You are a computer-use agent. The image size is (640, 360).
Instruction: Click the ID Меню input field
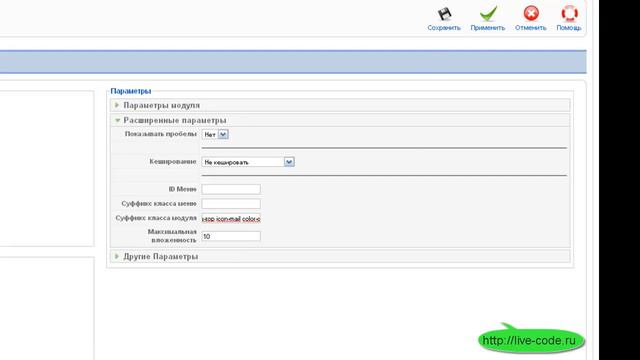coord(231,189)
